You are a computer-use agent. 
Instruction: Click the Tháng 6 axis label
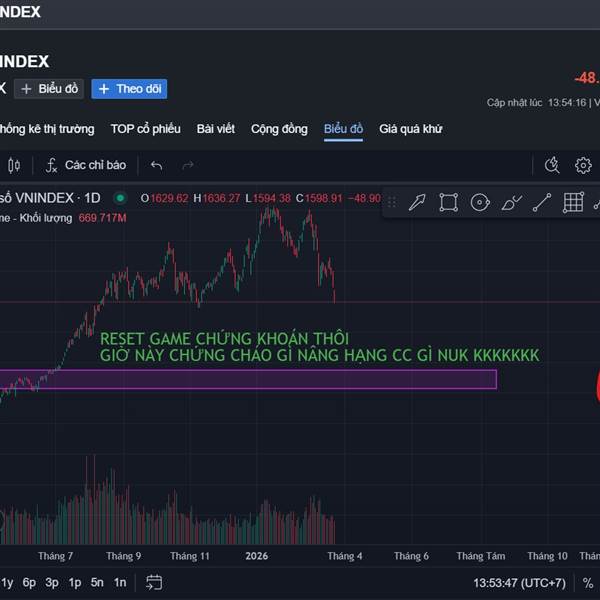pos(411,556)
